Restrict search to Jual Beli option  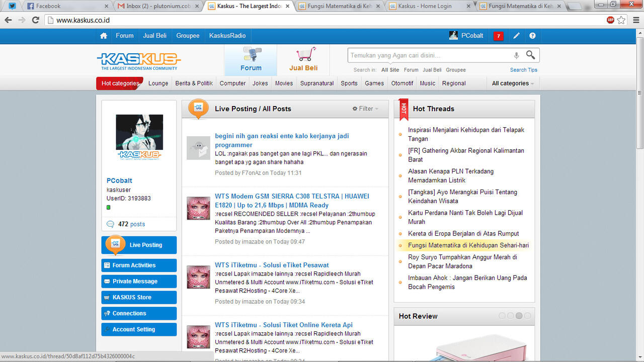point(432,70)
